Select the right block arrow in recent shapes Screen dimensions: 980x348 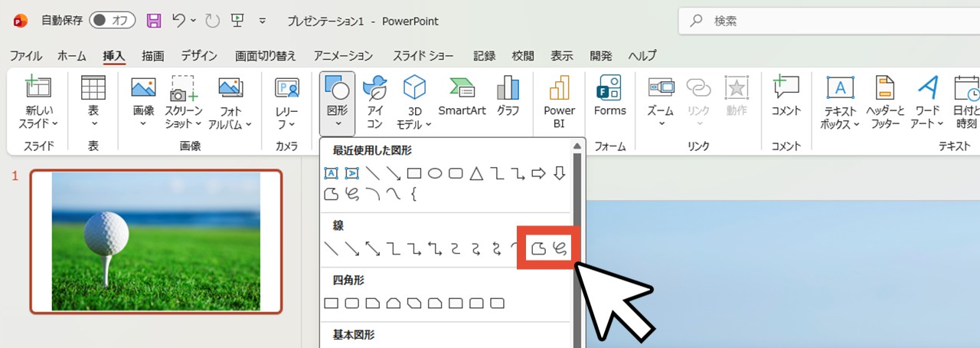(538, 173)
